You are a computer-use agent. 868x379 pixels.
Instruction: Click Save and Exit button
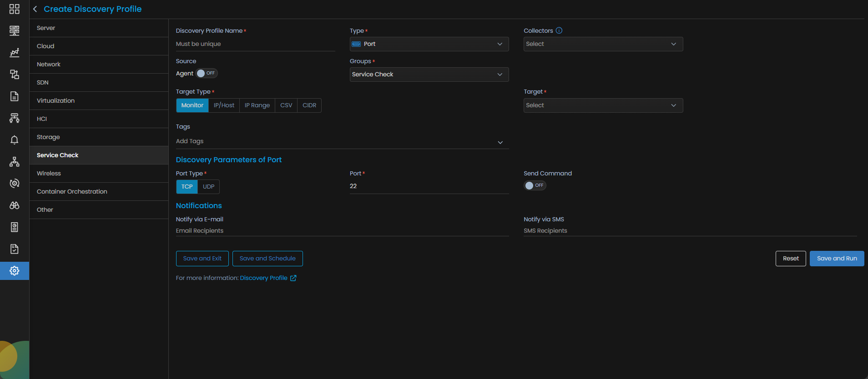pyautogui.click(x=202, y=259)
